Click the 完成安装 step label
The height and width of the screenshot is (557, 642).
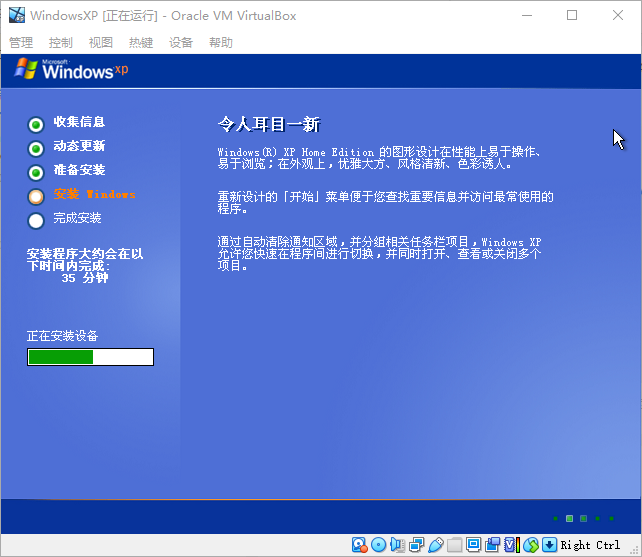click(77, 218)
